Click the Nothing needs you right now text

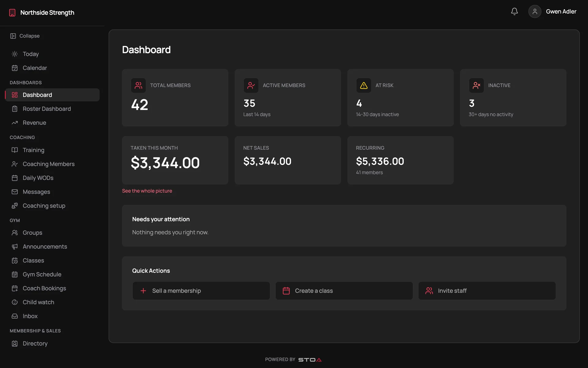(170, 232)
